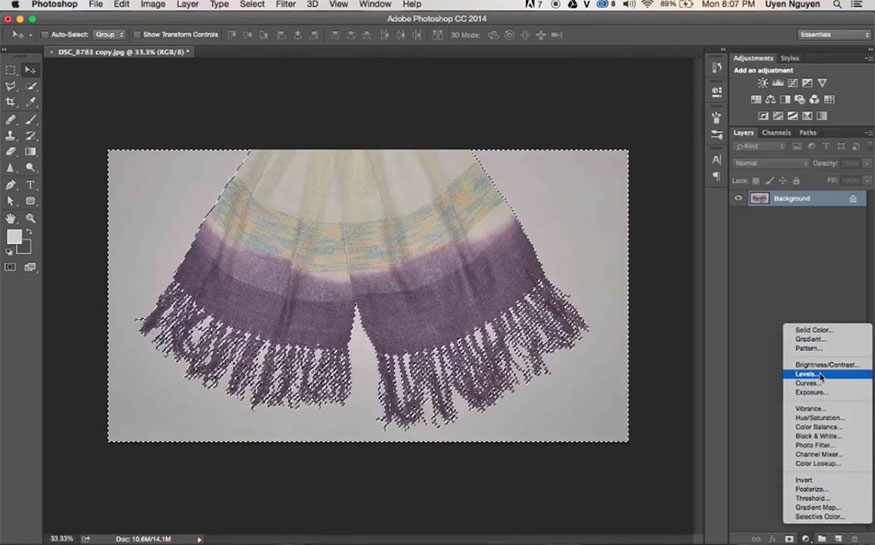Select the History Brush tool
Image resolution: width=875 pixels, height=545 pixels.
tap(31, 136)
